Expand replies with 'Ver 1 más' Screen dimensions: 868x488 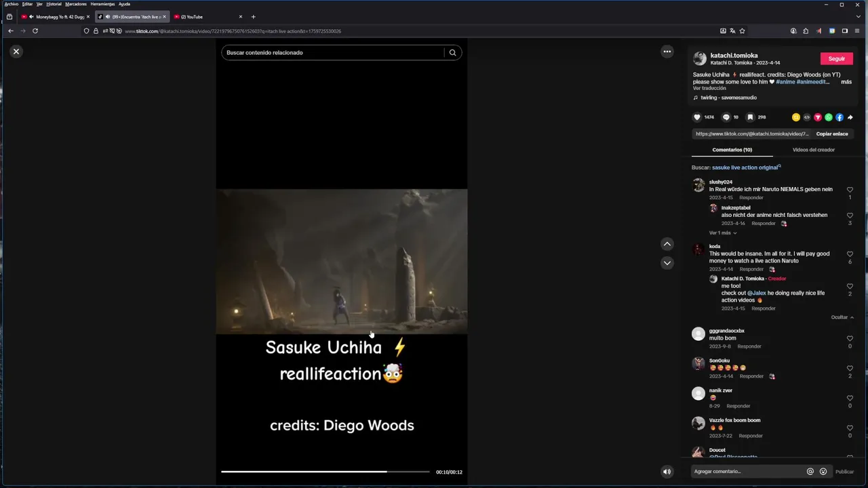[723, 233]
